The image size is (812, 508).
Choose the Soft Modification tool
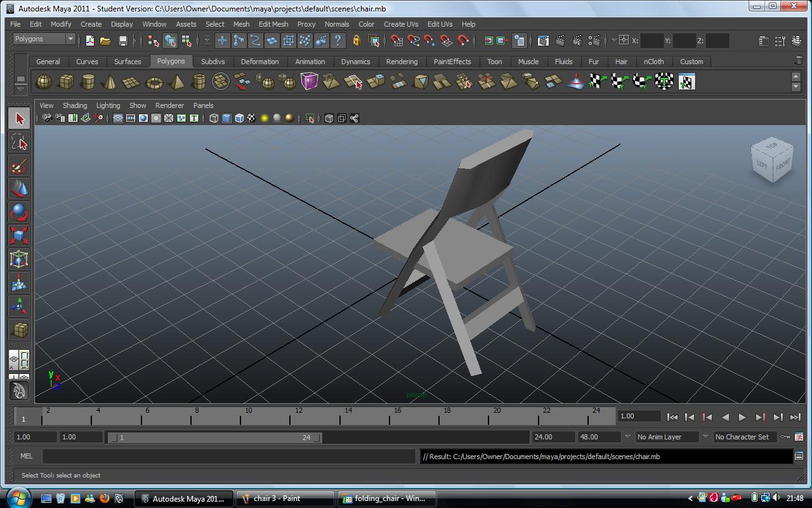(x=19, y=283)
